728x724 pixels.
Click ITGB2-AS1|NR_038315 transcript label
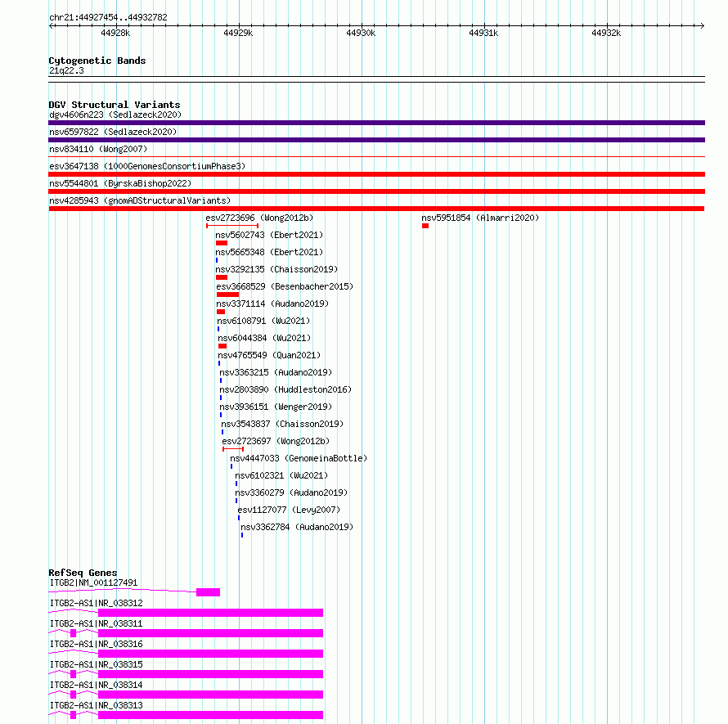96,664
